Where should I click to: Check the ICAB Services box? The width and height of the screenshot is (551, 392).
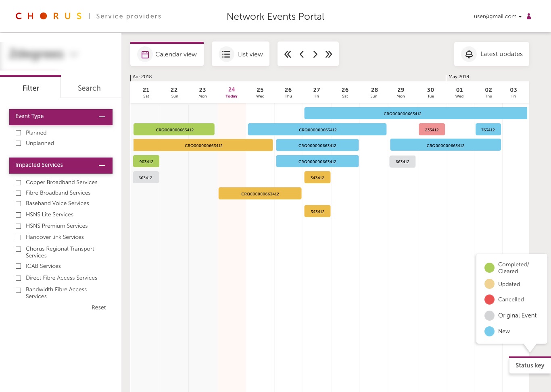click(18, 266)
